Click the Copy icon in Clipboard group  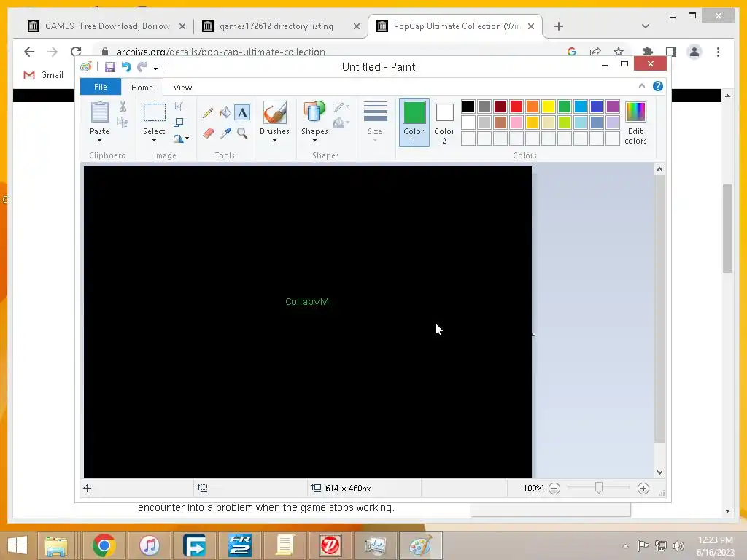pyautogui.click(x=123, y=122)
